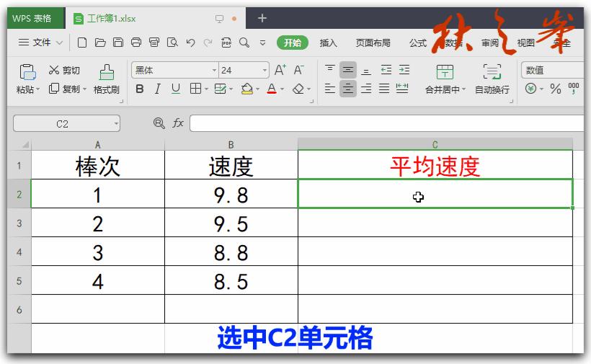
Task: Click the Paste clipboard icon
Action: (28, 71)
